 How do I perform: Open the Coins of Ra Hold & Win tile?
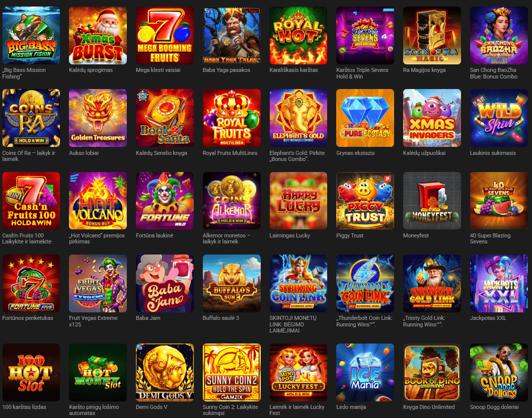click(31, 118)
